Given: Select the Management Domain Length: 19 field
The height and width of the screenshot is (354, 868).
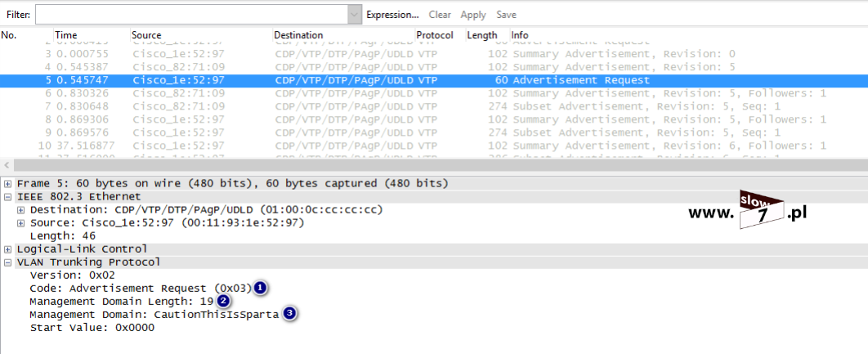Looking at the screenshot, I should click(122, 302).
